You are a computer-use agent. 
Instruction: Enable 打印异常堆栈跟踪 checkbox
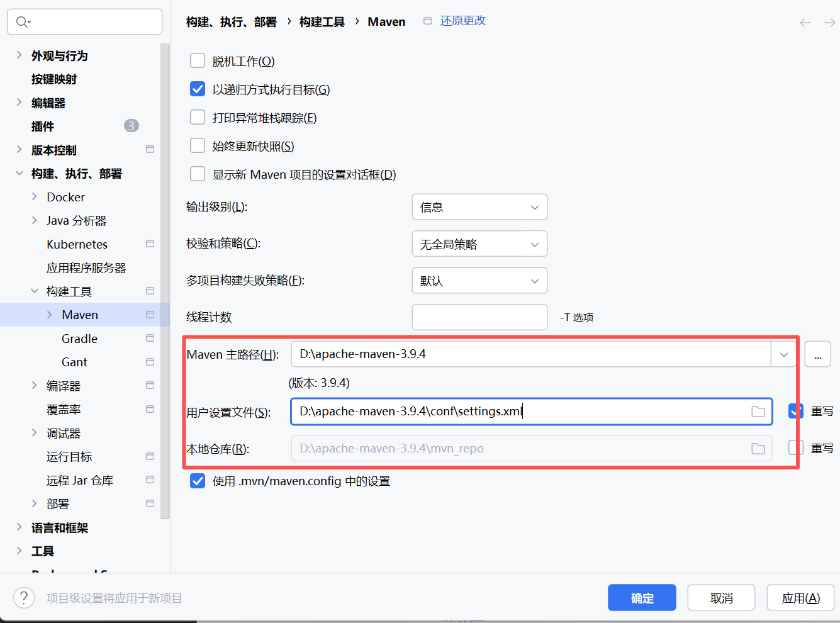(x=198, y=117)
